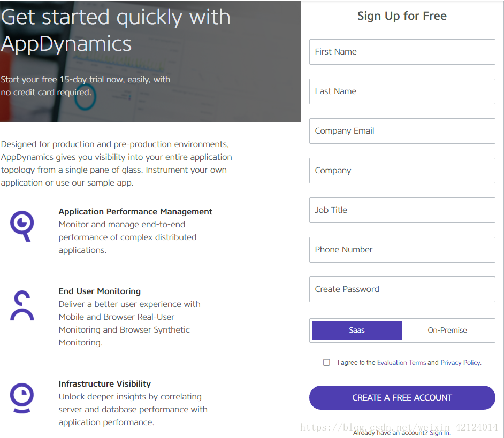Open the Privacy Policy link
The width and height of the screenshot is (504, 438).
(x=460, y=363)
